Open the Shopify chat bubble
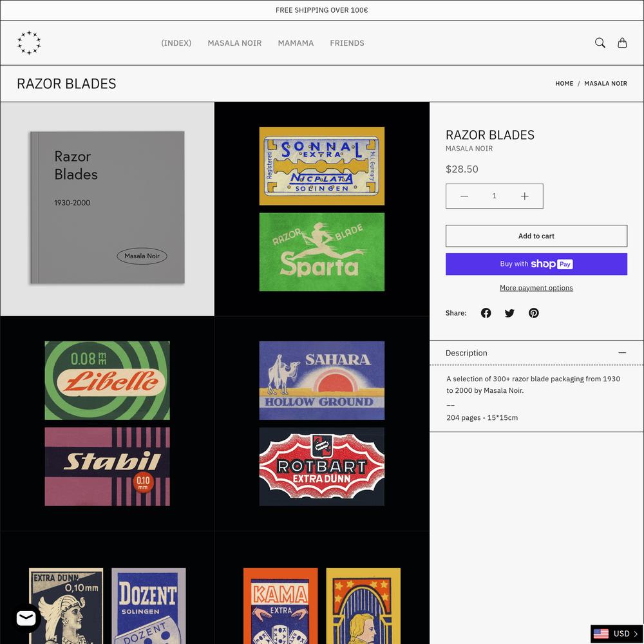Screen dimensions: 644x644 pos(26,618)
